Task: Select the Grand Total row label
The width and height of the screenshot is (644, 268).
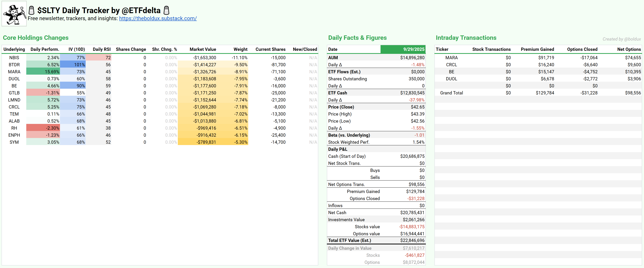Action: coord(451,93)
